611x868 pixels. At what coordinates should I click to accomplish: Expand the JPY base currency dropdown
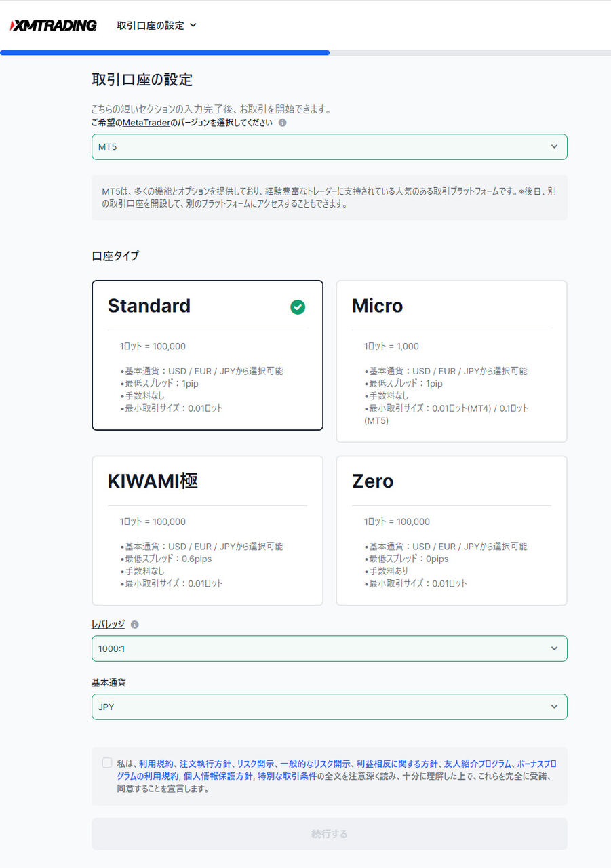click(x=330, y=707)
